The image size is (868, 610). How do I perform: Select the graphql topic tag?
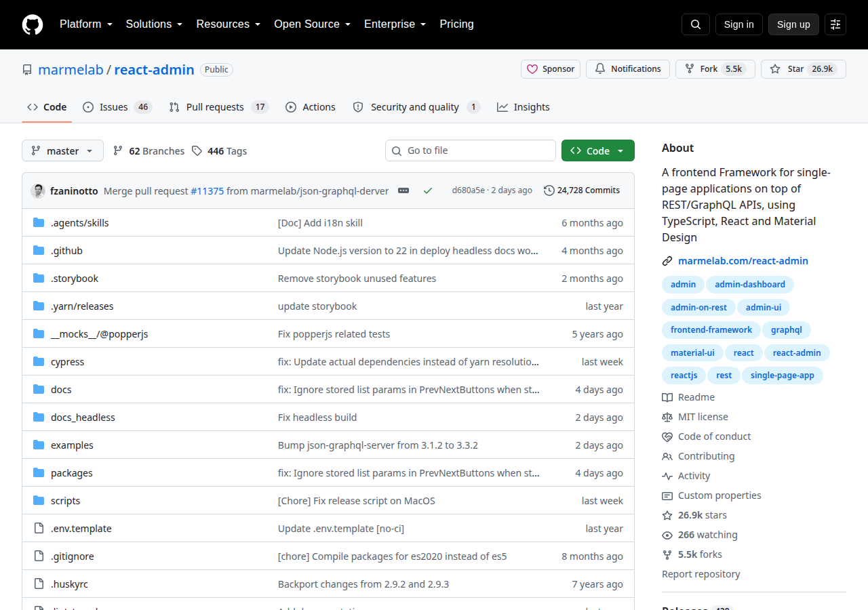pyautogui.click(x=787, y=330)
